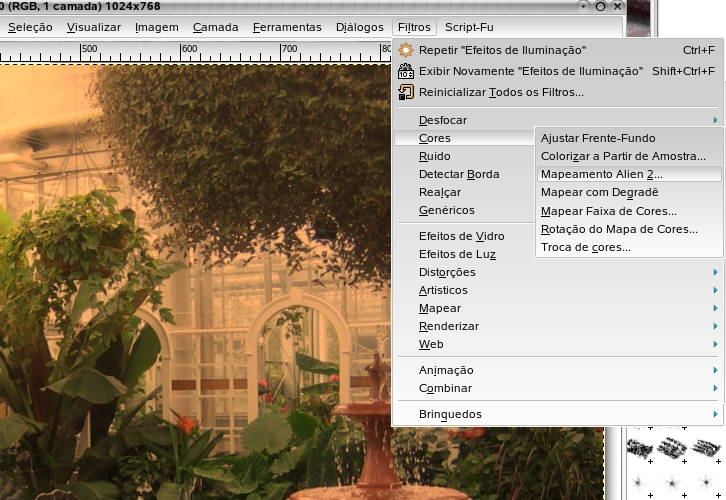Expand the Desfocar submenu
Screen dimensions: 726x500
(x=557, y=120)
